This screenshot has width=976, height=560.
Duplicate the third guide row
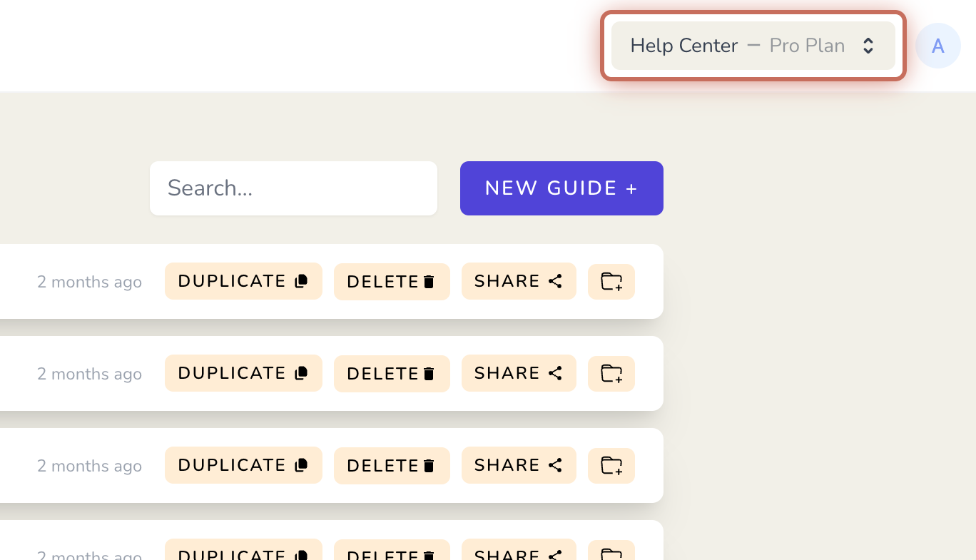click(243, 465)
